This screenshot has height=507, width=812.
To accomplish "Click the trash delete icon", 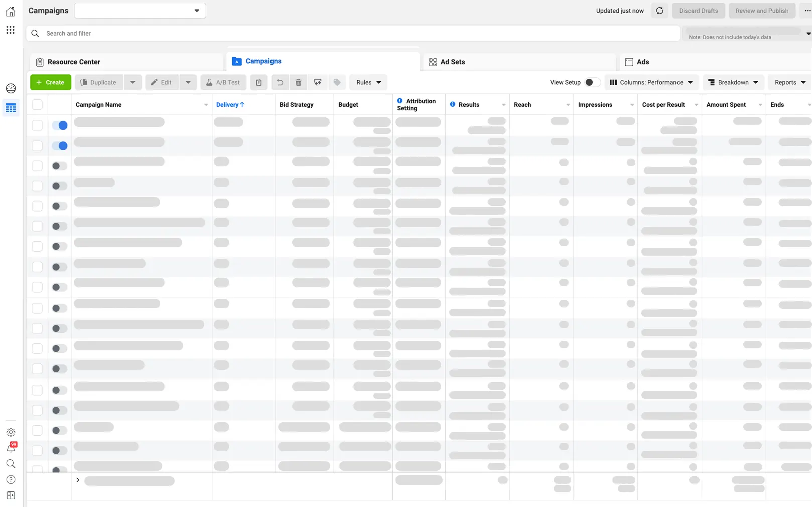I will click(x=298, y=82).
